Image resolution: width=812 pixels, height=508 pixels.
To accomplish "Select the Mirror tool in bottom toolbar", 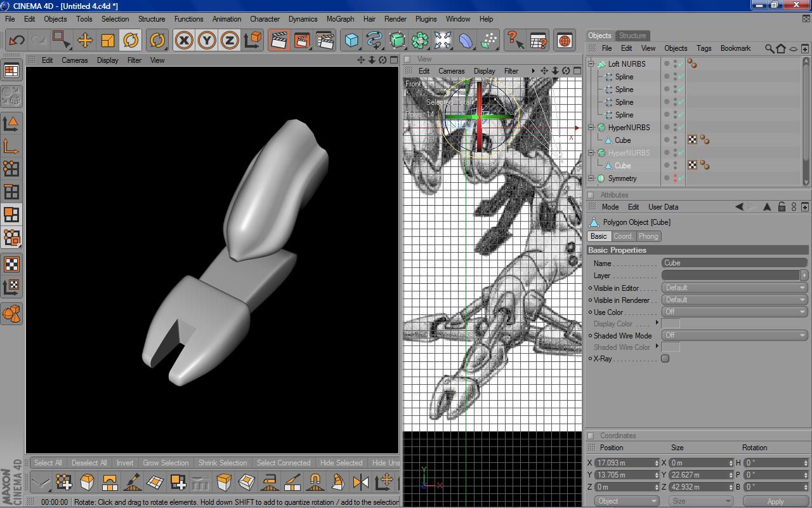I will point(361,483).
